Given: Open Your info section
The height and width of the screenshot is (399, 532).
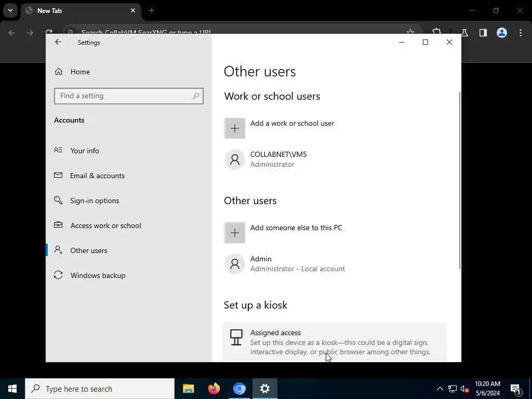Looking at the screenshot, I should (x=85, y=151).
